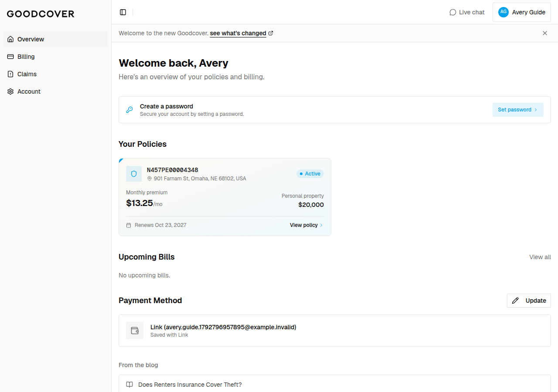Click the Account gear icon
Viewport: 558px width, 392px height.
(x=10, y=91)
